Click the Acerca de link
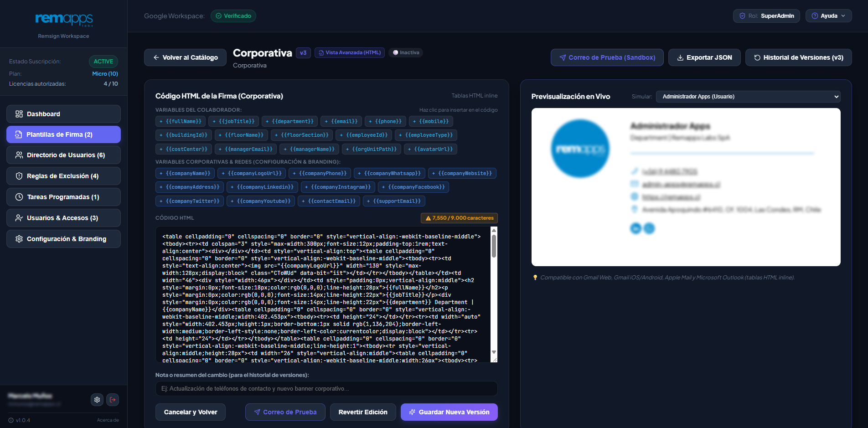The width and height of the screenshot is (868, 428). 108,420
